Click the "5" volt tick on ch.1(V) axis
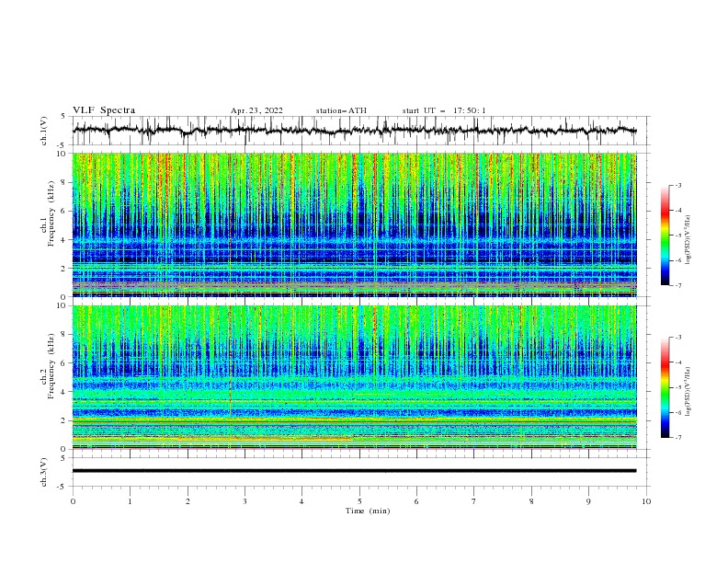Viewport: 728px width, 563px height. [x=63, y=117]
